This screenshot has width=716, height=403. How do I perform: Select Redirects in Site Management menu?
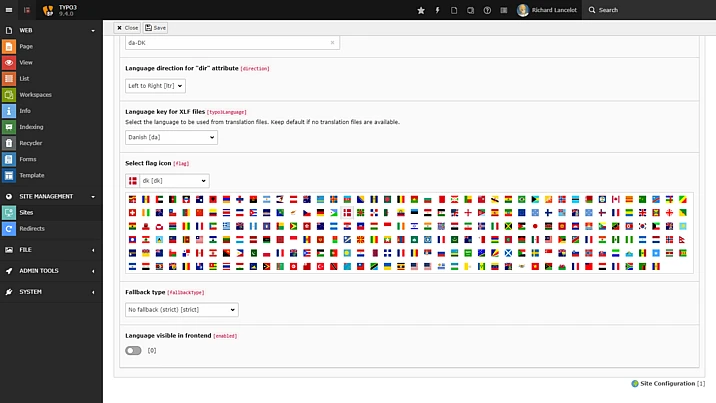tap(32, 229)
